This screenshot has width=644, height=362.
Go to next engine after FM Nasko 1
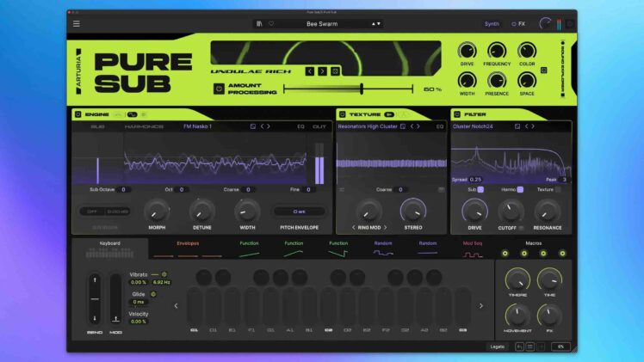(269, 126)
